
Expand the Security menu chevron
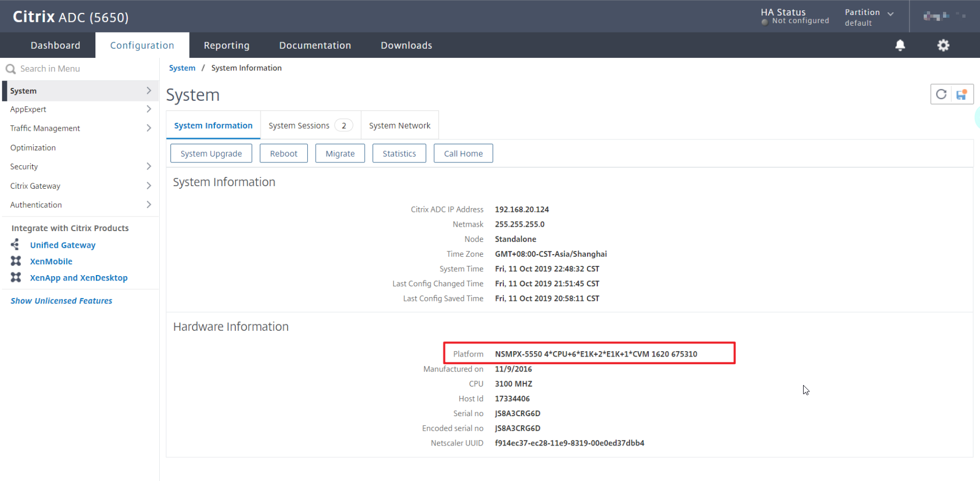(149, 166)
